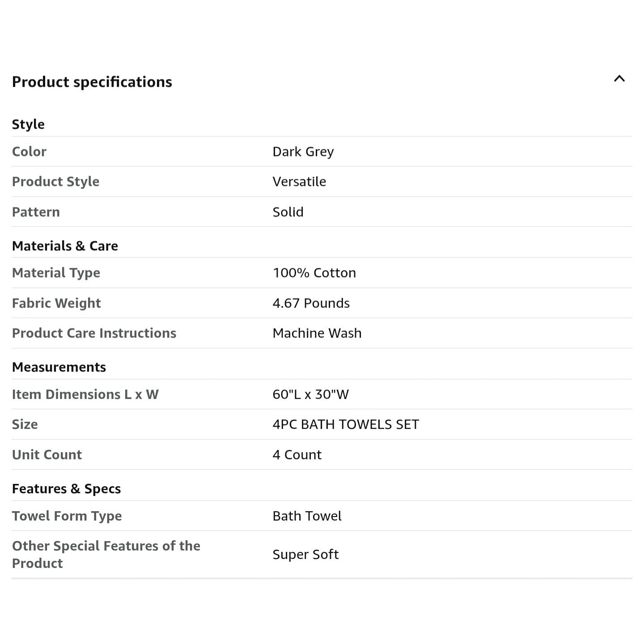Click the Features & Specs heading
The height and width of the screenshot is (644, 644).
tap(67, 489)
